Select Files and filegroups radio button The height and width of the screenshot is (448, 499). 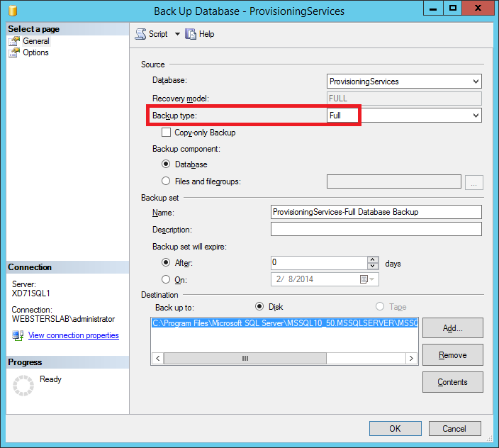pyautogui.click(x=167, y=181)
